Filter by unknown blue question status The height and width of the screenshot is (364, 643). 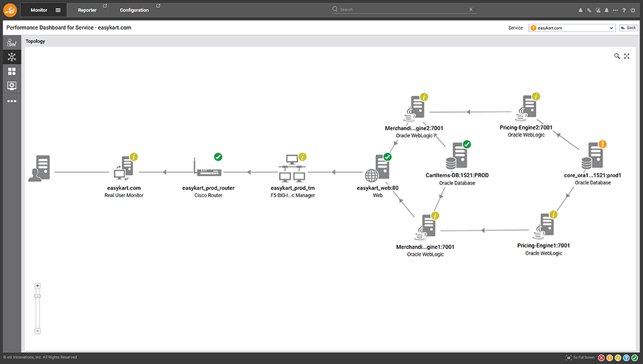click(626, 357)
